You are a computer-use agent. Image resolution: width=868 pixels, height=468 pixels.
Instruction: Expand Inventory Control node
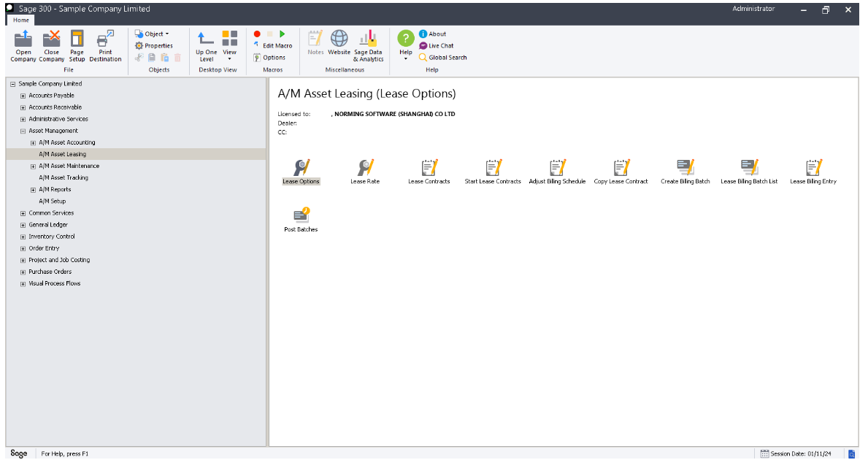pos(23,237)
